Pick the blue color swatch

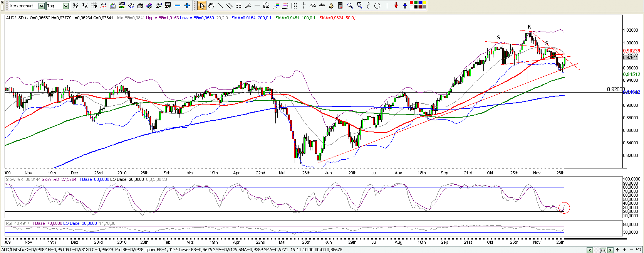(x=420, y=3)
